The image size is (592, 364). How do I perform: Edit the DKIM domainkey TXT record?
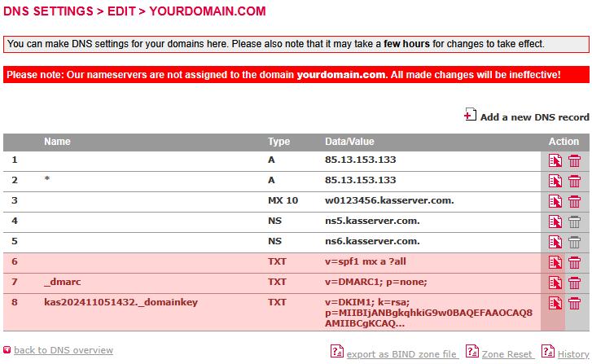tap(555, 303)
